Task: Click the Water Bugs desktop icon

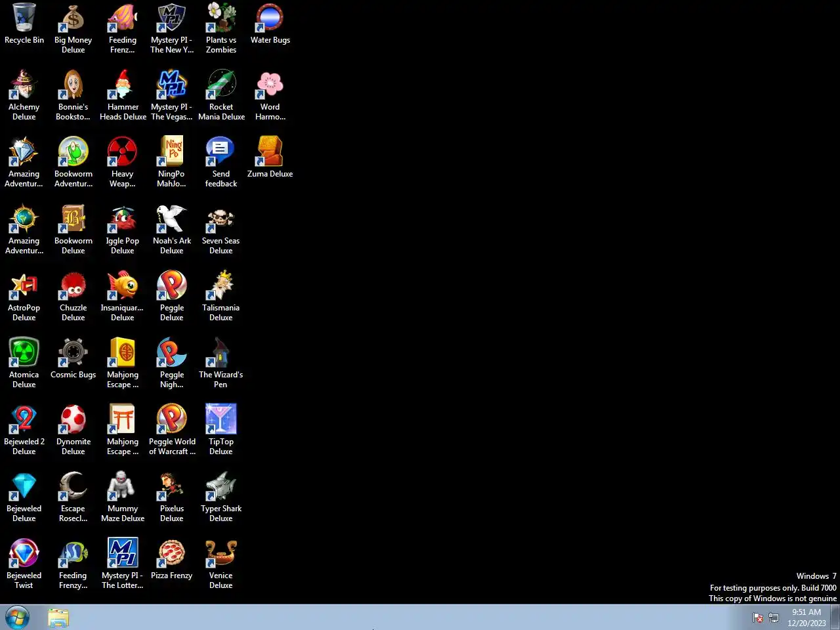Action: click(270, 18)
